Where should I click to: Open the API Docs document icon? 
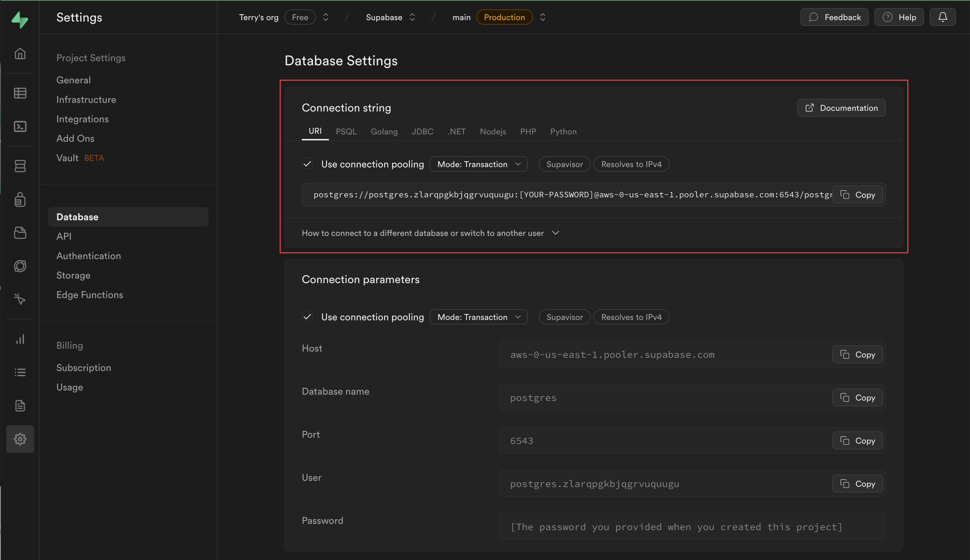[x=20, y=406]
